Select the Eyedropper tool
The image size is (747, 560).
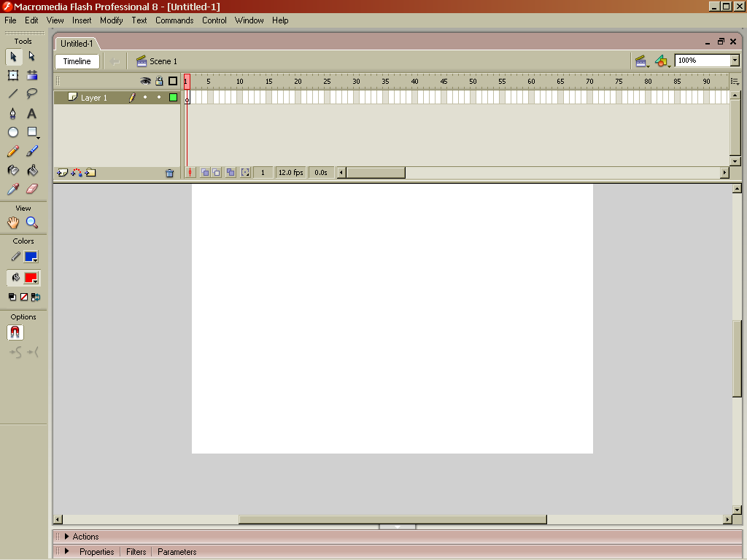[x=13, y=189]
